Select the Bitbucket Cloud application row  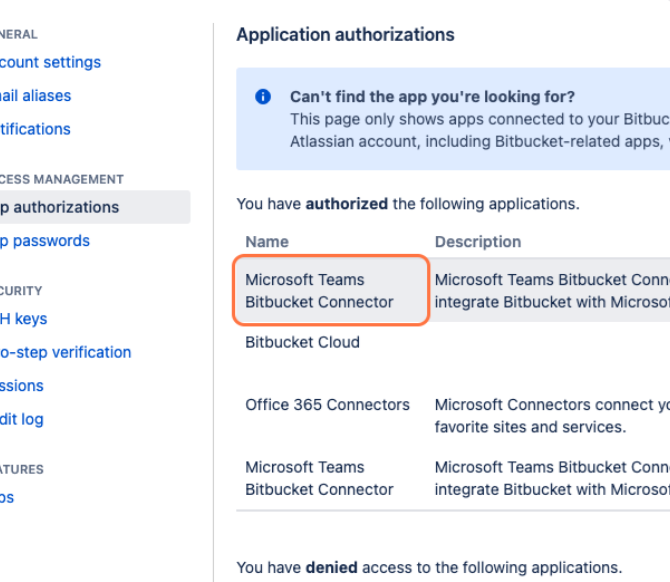click(302, 342)
